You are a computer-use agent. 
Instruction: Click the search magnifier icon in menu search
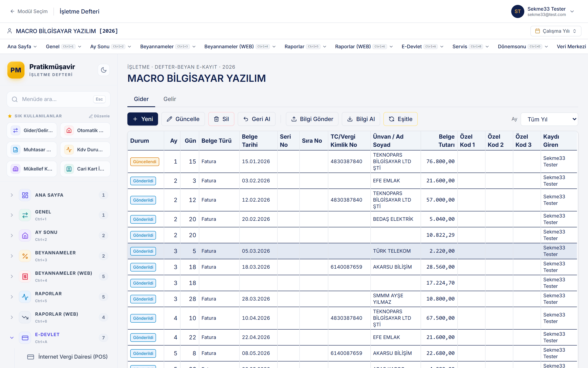coord(15,99)
